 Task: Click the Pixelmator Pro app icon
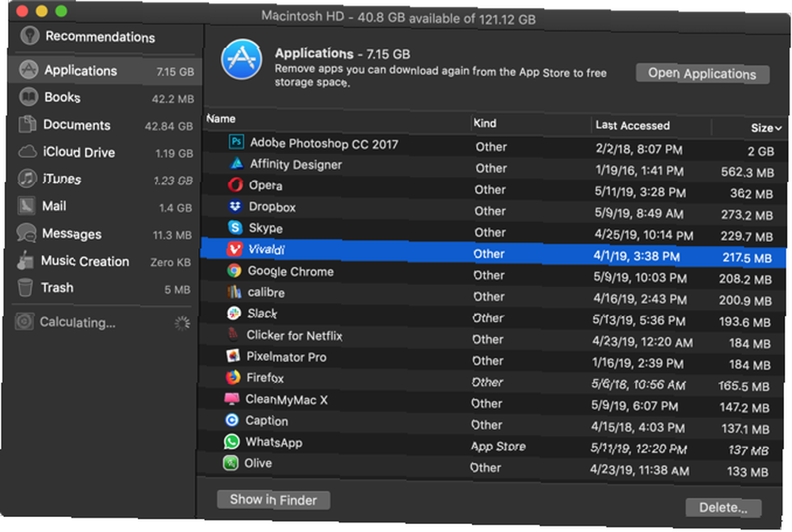233,355
